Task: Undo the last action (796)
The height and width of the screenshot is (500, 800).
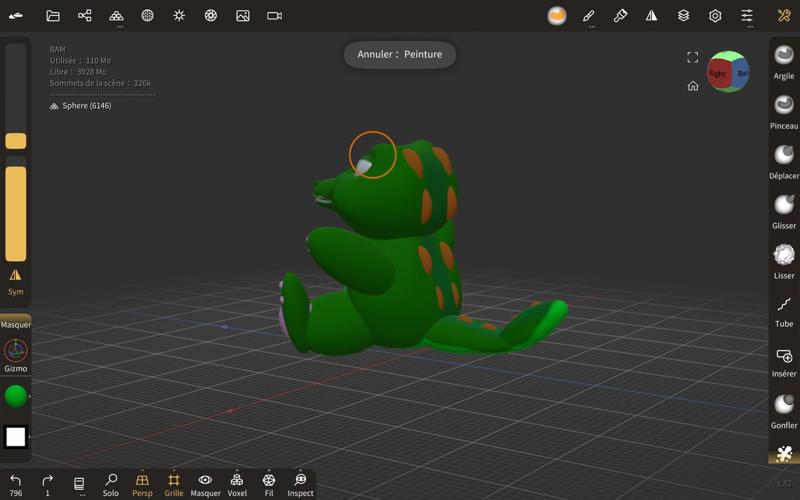Action: coord(16,485)
